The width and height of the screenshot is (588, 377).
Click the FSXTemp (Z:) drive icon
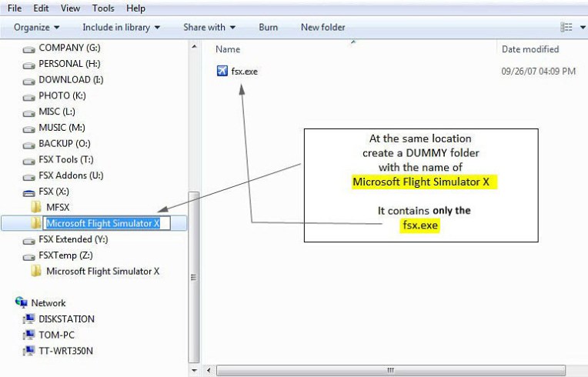(x=29, y=257)
